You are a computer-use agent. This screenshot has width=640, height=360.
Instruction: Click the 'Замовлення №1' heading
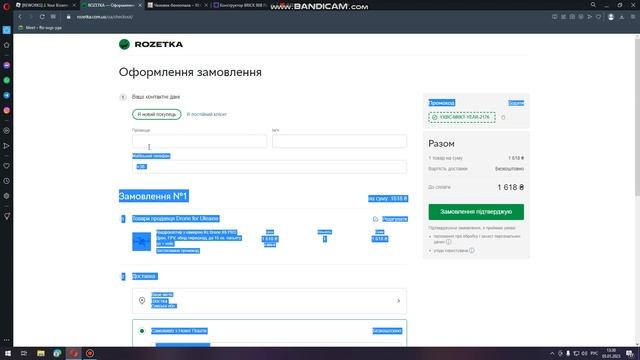click(153, 196)
